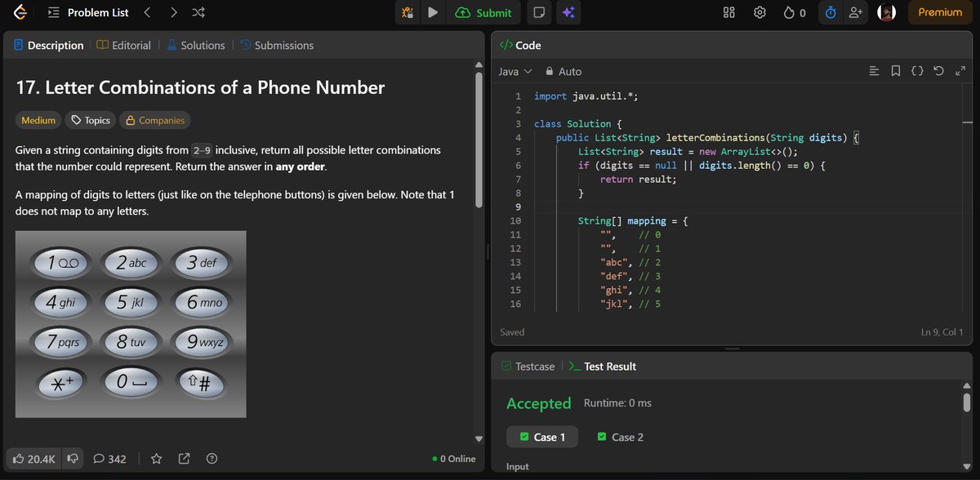Click the profile avatar picture

pos(886,12)
